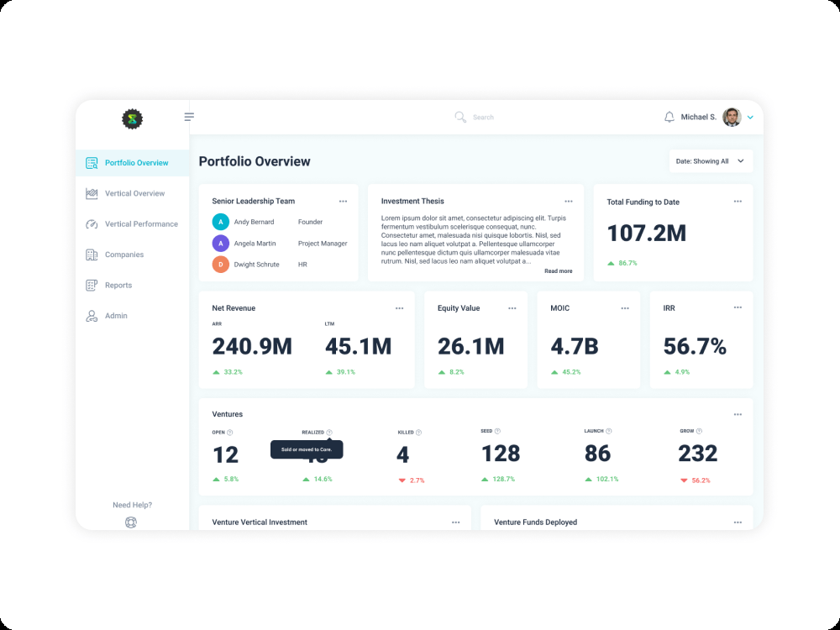
Task: Expand the profile menu chevron near Michael S.
Action: click(x=750, y=117)
